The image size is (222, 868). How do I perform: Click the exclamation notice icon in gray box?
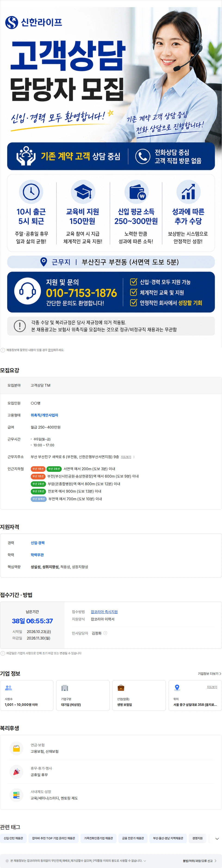click(x=20, y=326)
